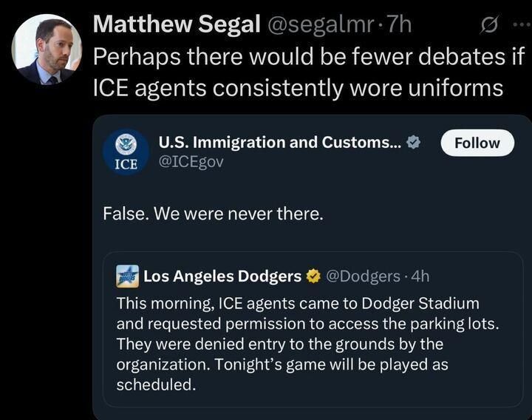The height and width of the screenshot is (420, 532).
Task: Follow the ICEgov account
Action: point(477,143)
